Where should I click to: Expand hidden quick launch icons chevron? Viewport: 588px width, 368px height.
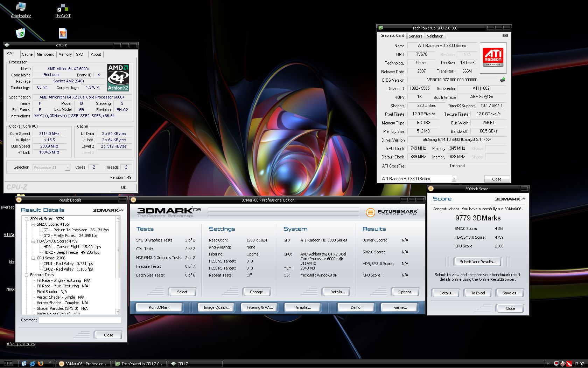pyautogui.click(x=50, y=362)
